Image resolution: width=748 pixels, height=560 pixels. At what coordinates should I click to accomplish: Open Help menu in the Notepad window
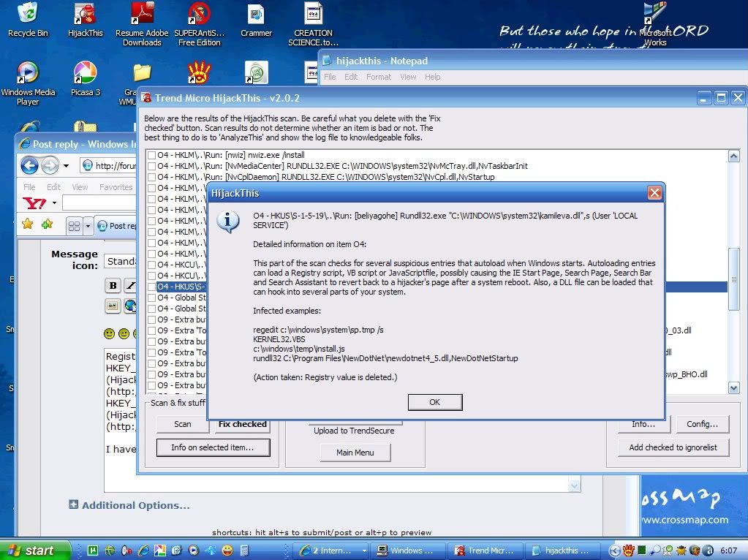pyautogui.click(x=433, y=77)
